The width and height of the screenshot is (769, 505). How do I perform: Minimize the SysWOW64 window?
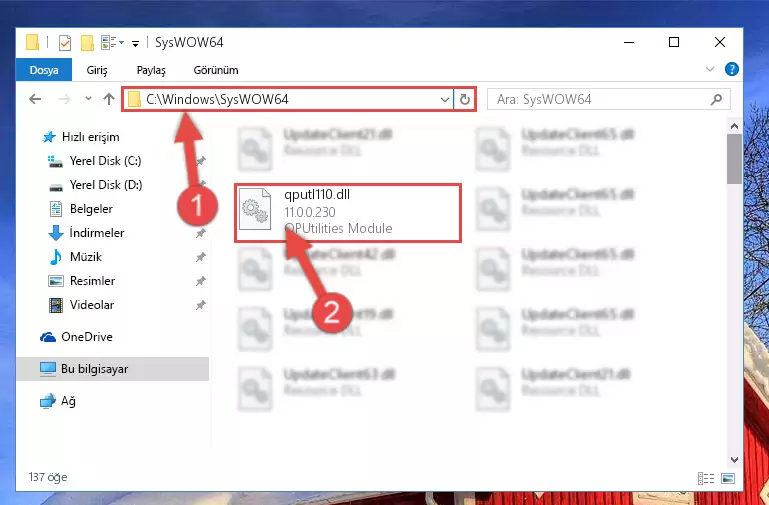[629, 42]
